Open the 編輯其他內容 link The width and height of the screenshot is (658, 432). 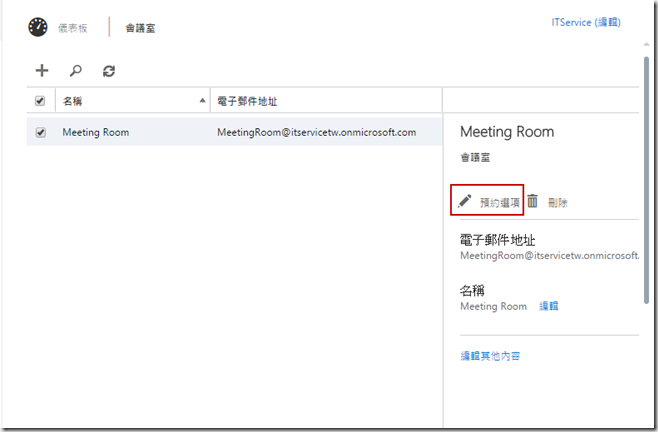(490, 355)
